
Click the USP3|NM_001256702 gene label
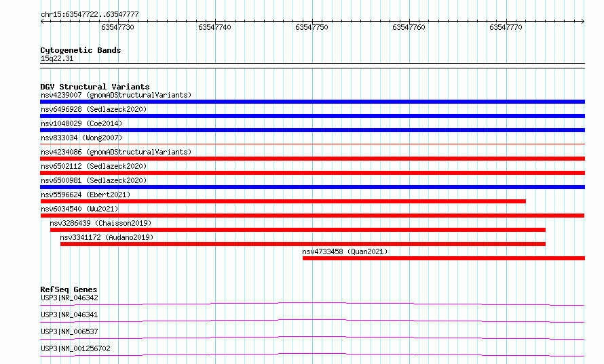pyautogui.click(x=75, y=348)
